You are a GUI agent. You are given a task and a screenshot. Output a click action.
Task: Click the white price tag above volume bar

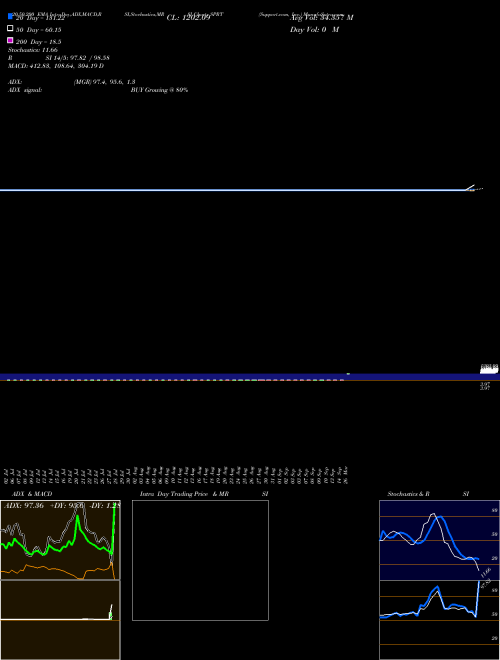click(x=489, y=369)
